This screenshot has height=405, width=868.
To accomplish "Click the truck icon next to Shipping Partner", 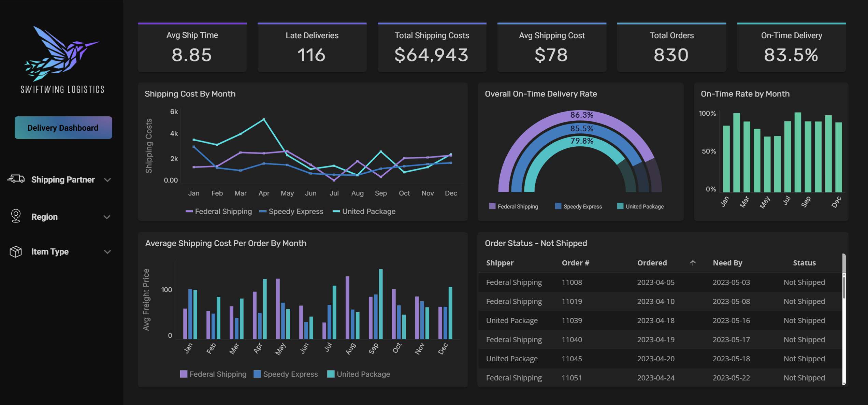I will pos(16,179).
